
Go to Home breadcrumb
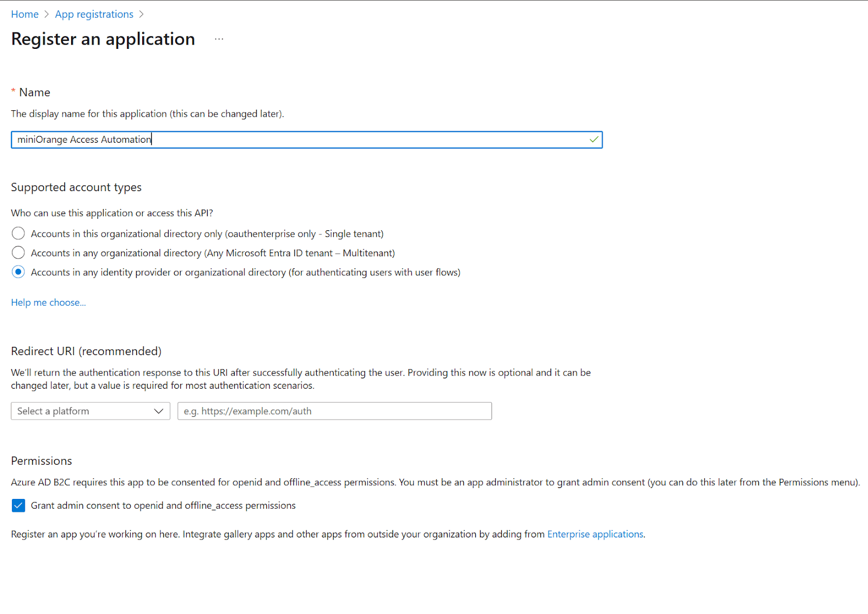25,14
